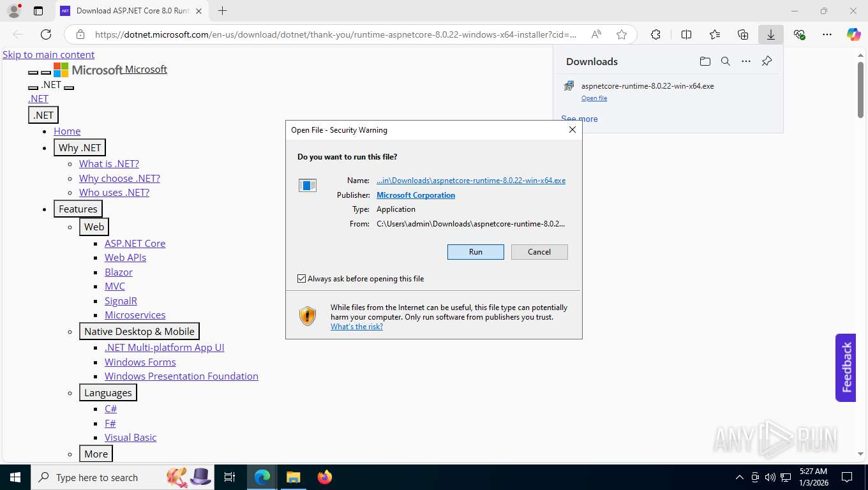Open the ASP.NET Core menu link
This screenshot has width=868, height=490.
135,243
